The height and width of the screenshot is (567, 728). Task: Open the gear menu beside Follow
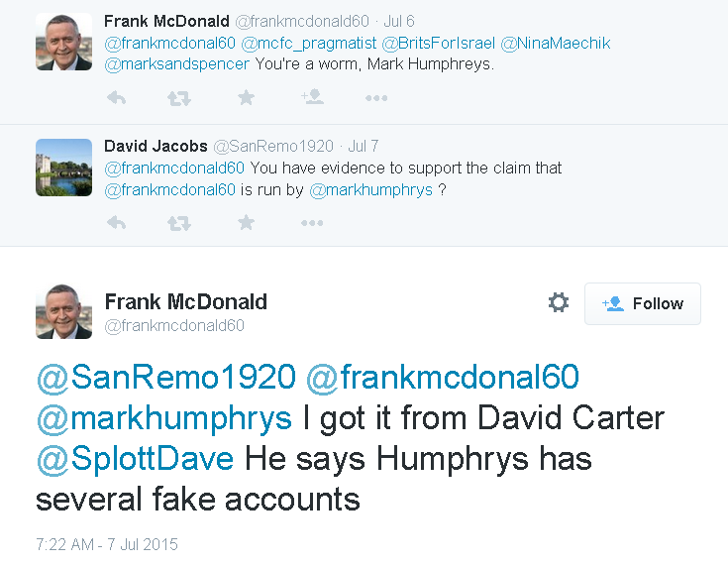coord(559,303)
